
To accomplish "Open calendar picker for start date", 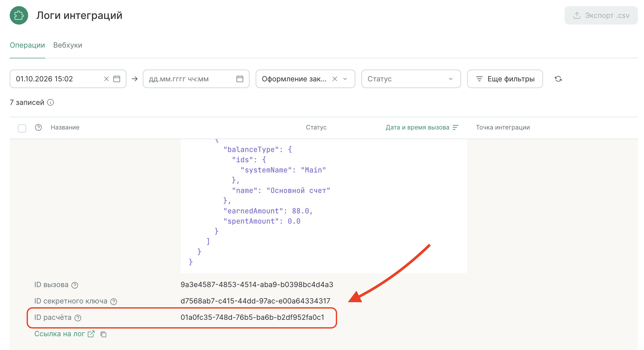I will (x=117, y=79).
